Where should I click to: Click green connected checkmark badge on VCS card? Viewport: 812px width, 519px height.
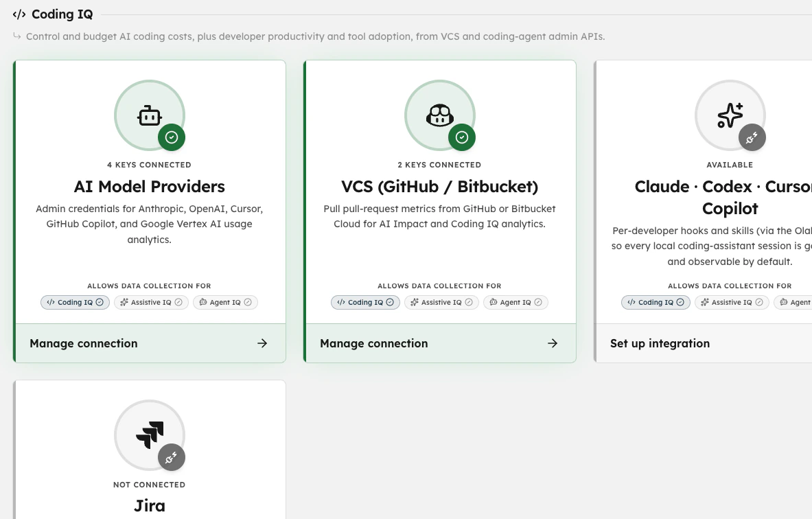point(462,137)
